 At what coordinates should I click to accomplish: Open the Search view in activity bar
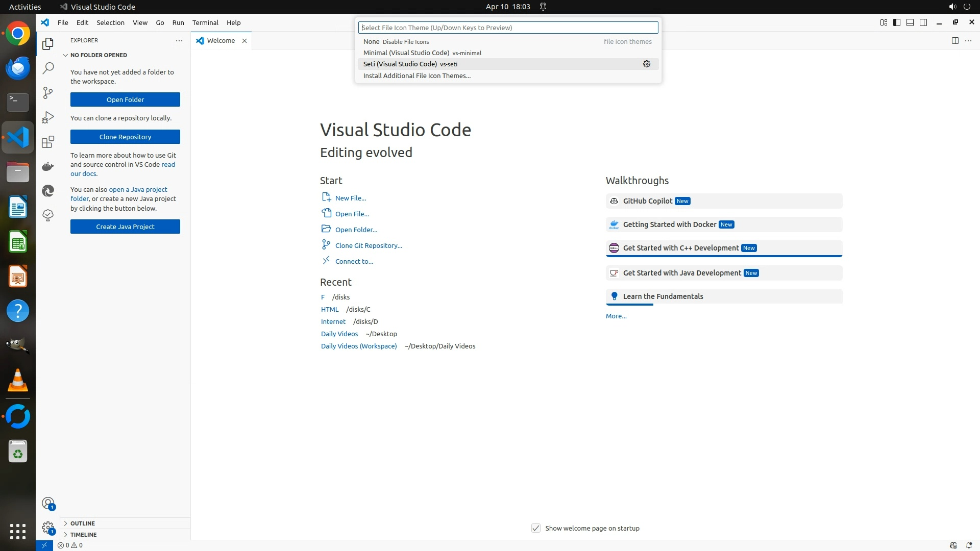tap(48, 68)
